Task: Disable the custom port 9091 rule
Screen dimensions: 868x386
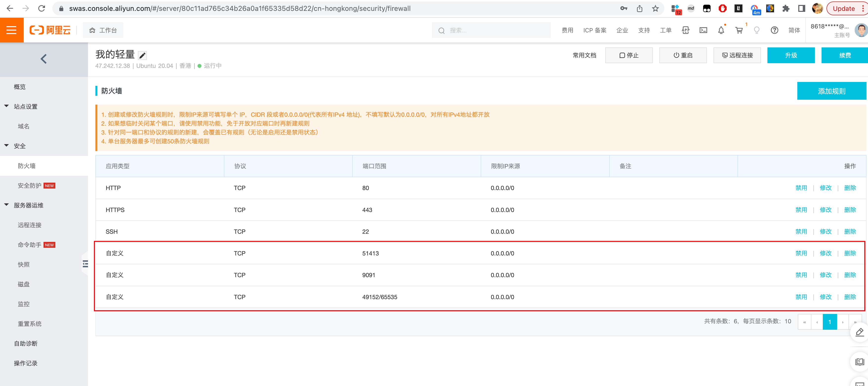Action: [x=801, y=275]
